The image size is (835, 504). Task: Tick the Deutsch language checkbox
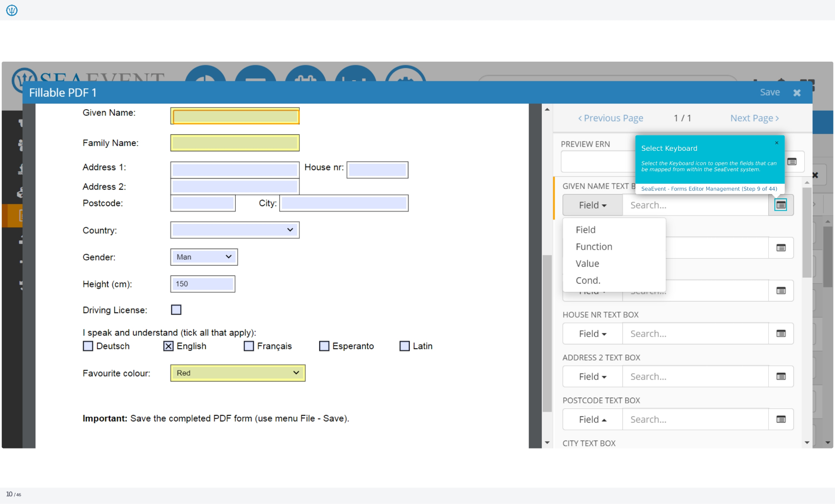[88, 346]
